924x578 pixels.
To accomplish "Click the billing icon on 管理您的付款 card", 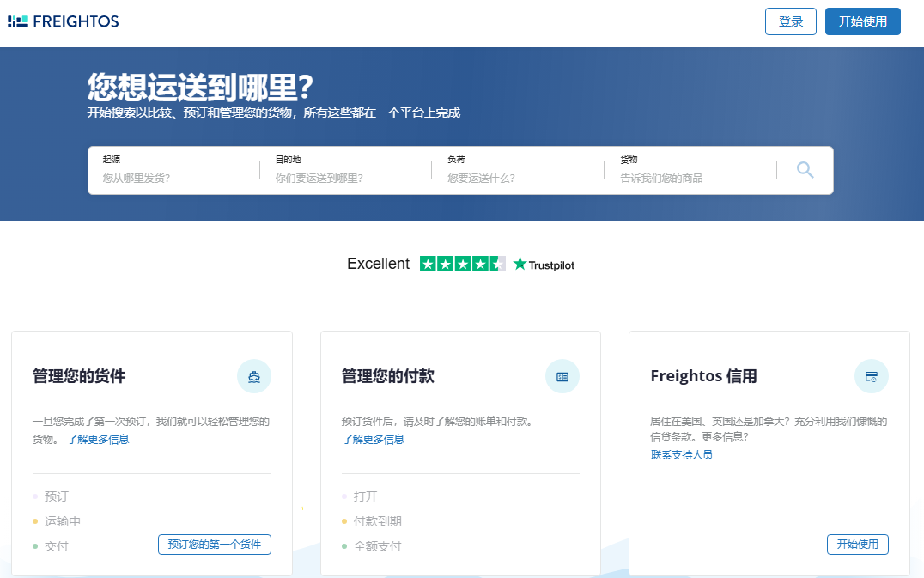I will coord(562,376).
